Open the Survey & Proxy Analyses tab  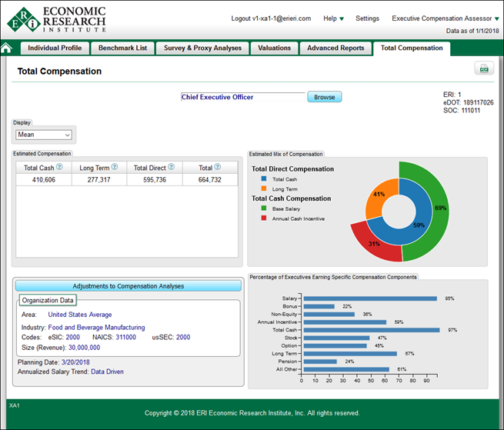pos(202,48)
